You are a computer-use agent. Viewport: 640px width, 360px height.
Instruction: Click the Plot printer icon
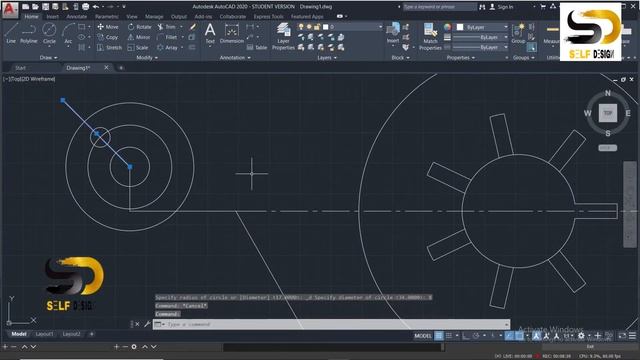click(85, 7)
